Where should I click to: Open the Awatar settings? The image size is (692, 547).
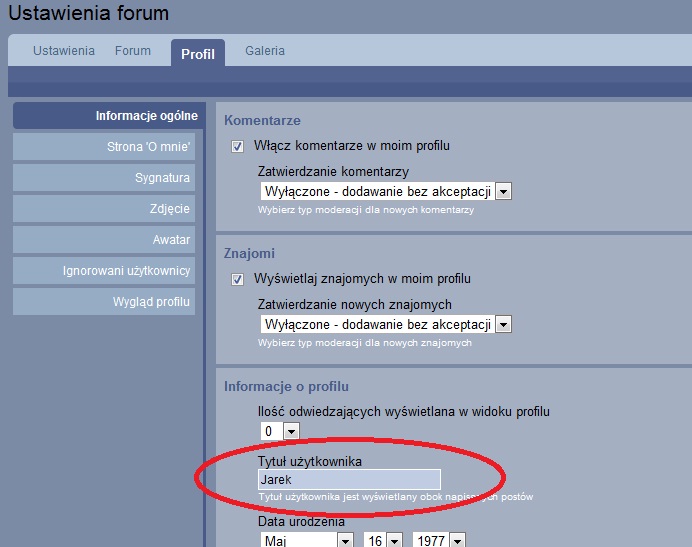pos(109,240)
